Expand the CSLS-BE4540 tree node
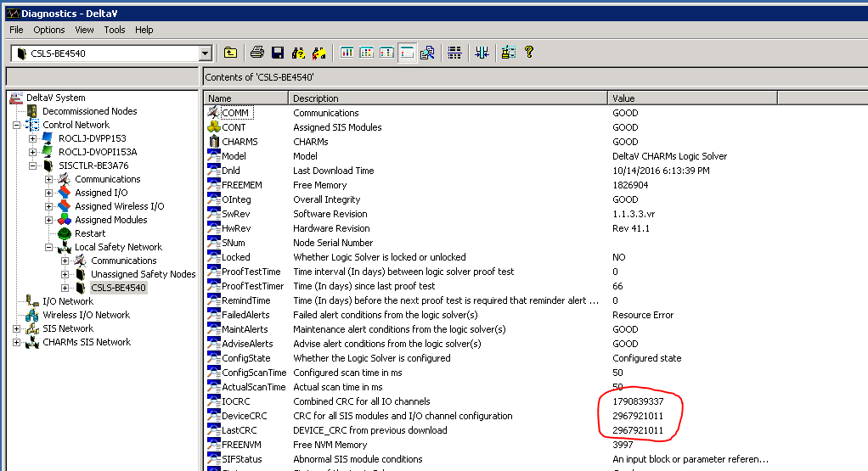868x471 pixels. (x=65, y=288)
